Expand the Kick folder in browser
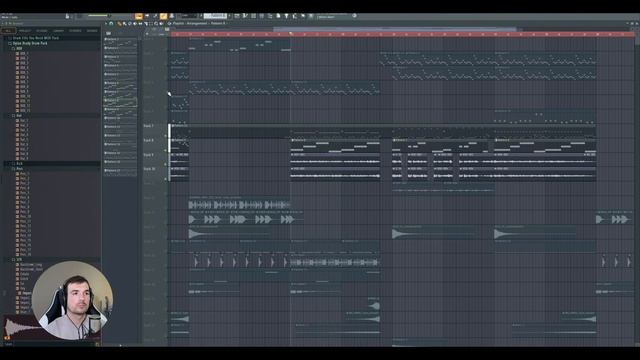Viewport: 640px width, 360px height. pyautogui.click(x=19, y=163)
